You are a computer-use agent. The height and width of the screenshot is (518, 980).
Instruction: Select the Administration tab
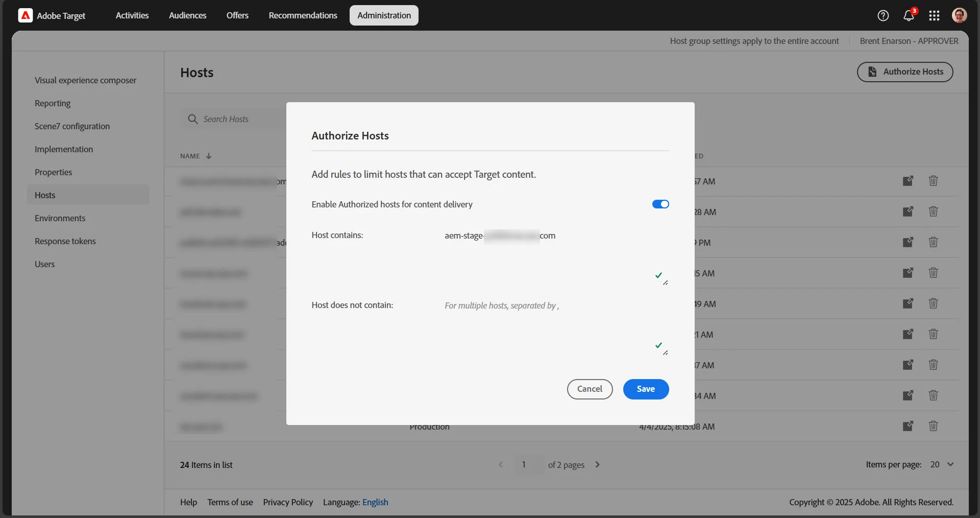[384, 15]
